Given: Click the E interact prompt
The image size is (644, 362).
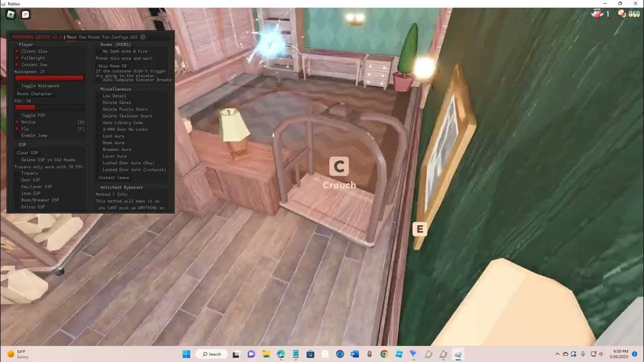Looking at the screenshot, I should 420,229.
